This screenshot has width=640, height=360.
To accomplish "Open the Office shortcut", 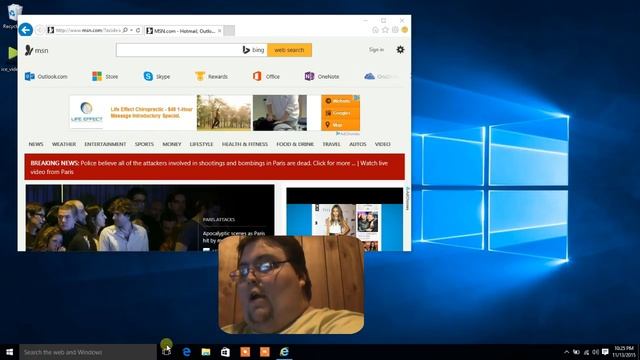I will [x=266, y=76].
